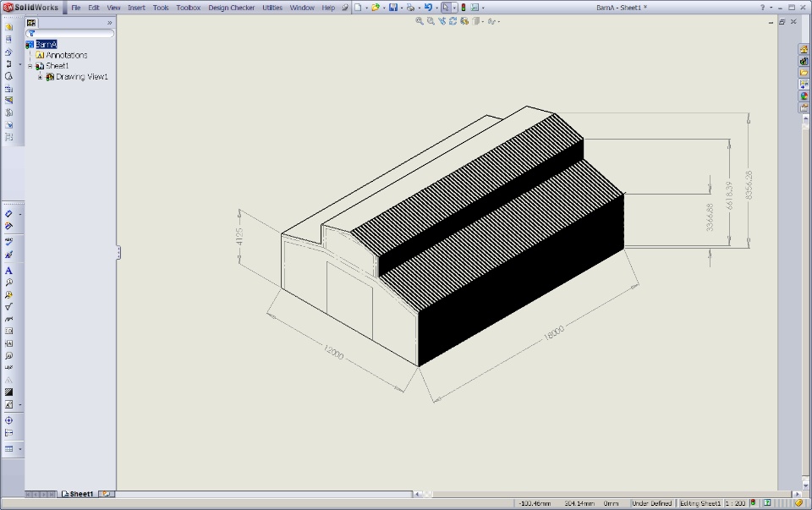Open the Design Library folder icon
Viewport: 812px width, 510px height.
[x=804, y=61]
